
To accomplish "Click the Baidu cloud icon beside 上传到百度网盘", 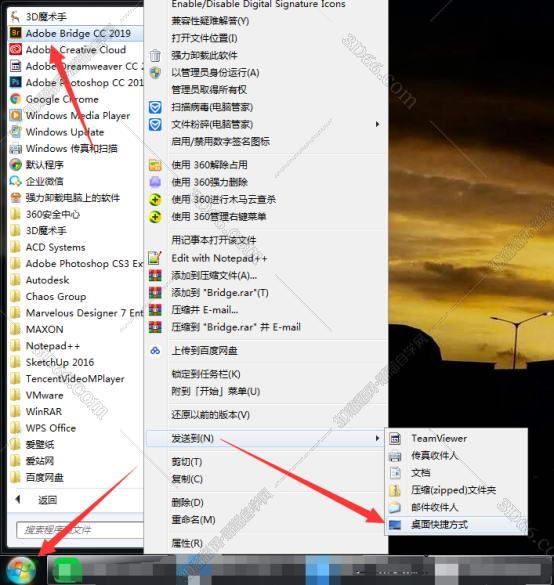I will click(x=155, y=351).
